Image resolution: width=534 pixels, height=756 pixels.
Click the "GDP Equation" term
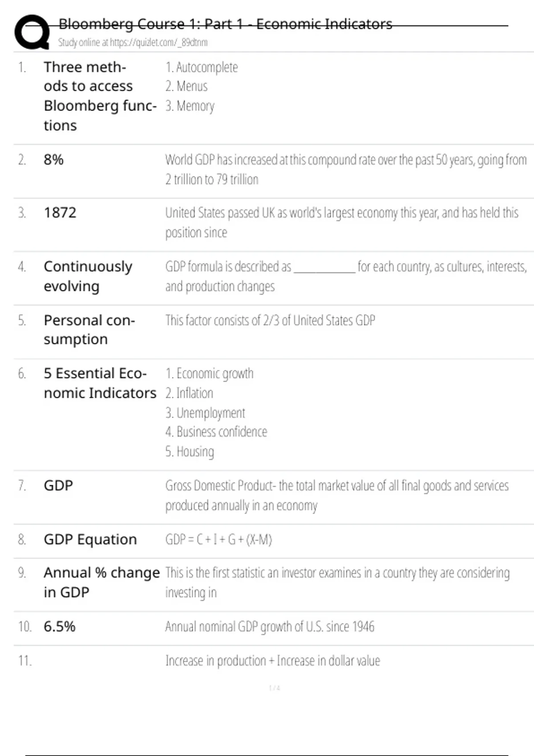tap(90, 539)
